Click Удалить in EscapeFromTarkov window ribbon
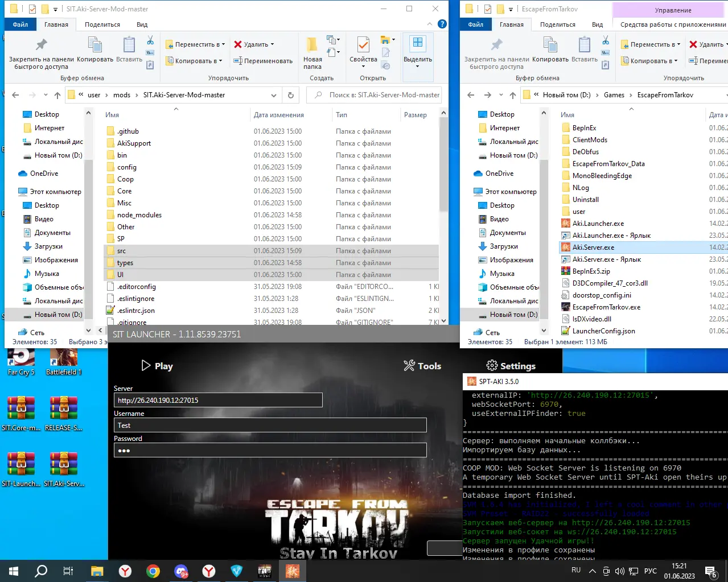The height and width of the screenshot is (582, 728). 706,44
